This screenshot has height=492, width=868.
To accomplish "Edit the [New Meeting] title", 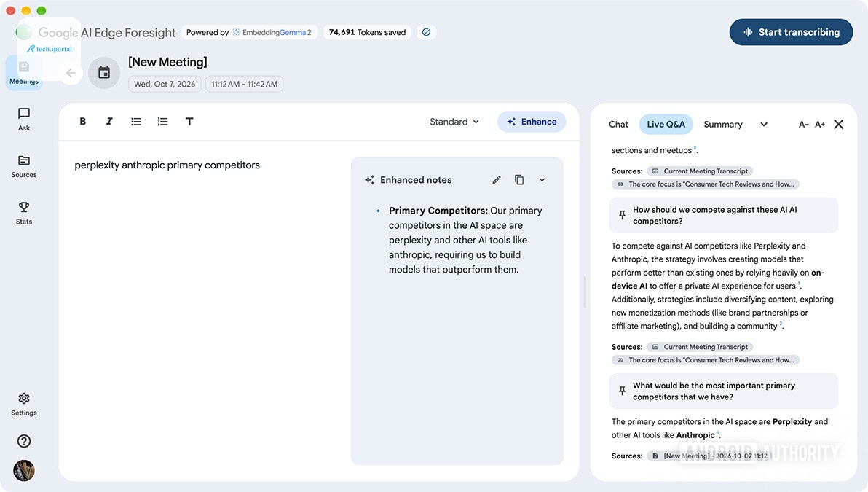I will tap(167, 62).
